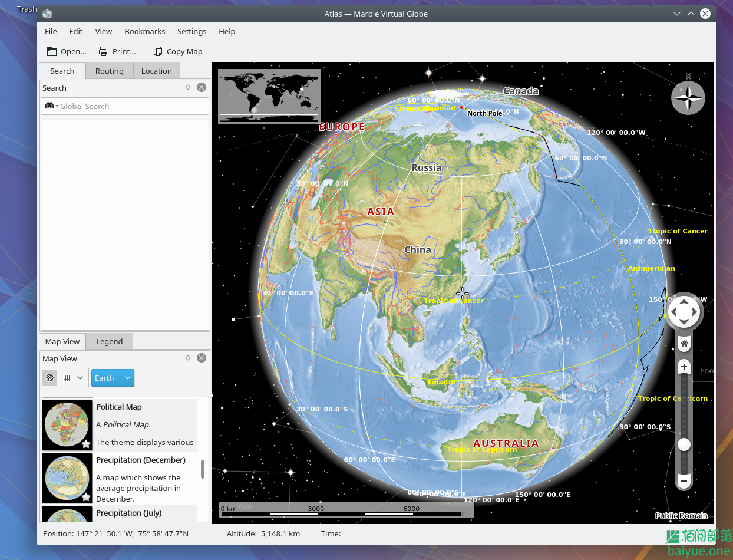Click the ASIA continent label

coord(381,212)
